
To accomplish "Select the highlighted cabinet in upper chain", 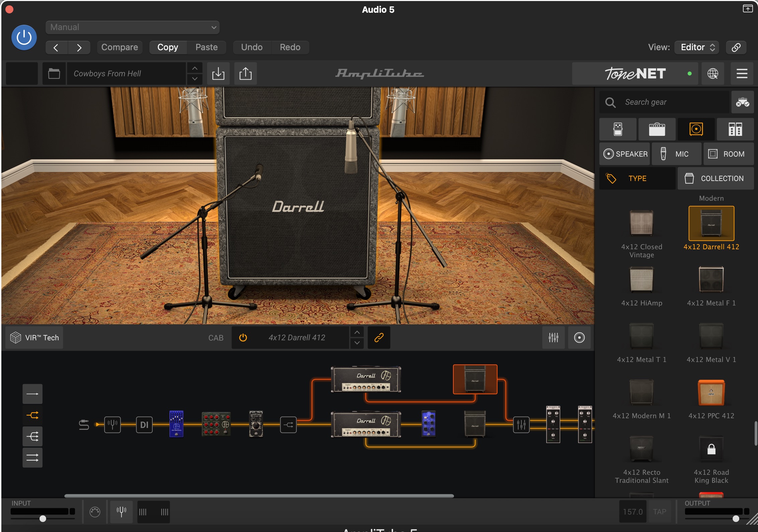I will [x=475, y=379].
